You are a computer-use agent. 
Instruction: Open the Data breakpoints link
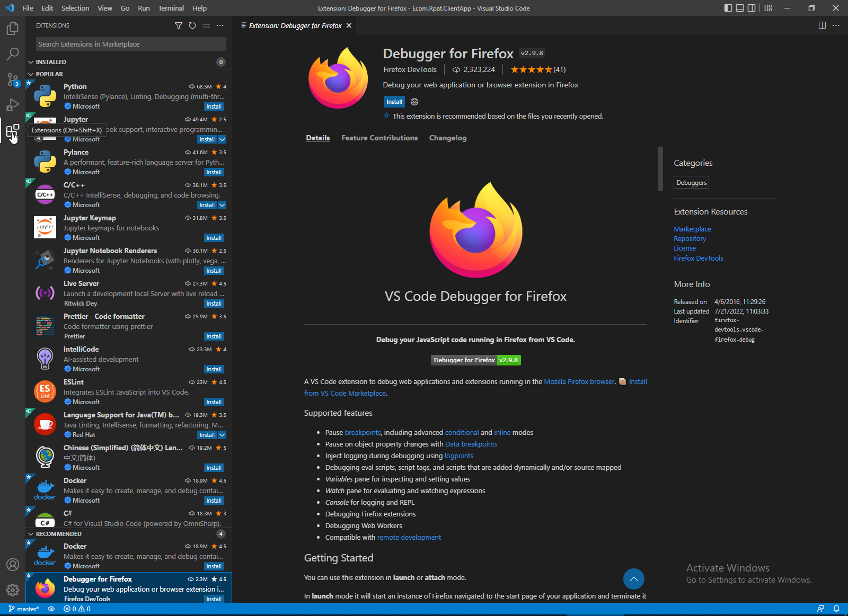tap(471, 444)
